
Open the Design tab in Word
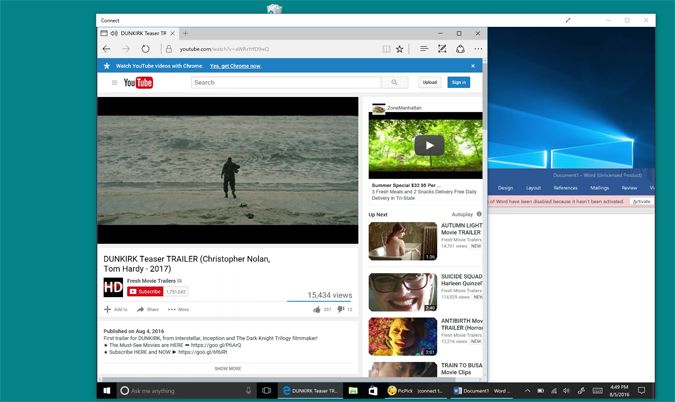click(x=505, y=188)
